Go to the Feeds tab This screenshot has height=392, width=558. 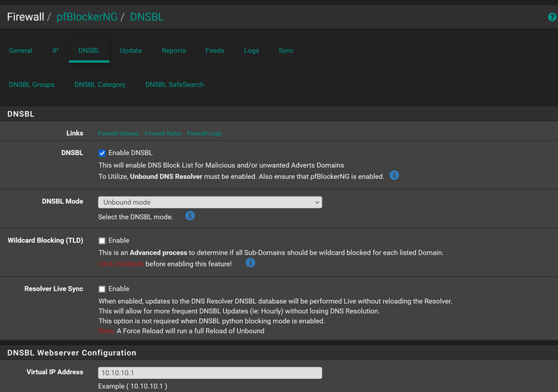[x=214, y=51]
